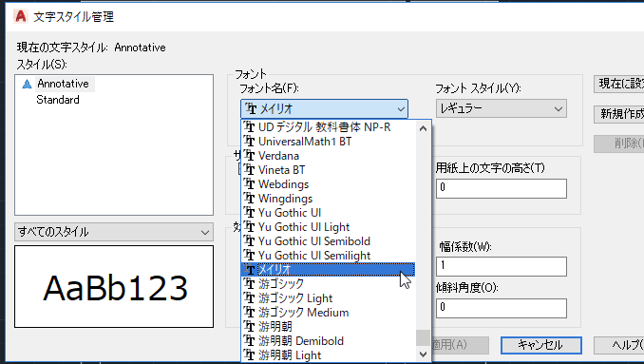Image resolution: width=644 pixels, height=364 pixels.
Task: Pick Yu Gothic UI font
Action: coord(328,213)
